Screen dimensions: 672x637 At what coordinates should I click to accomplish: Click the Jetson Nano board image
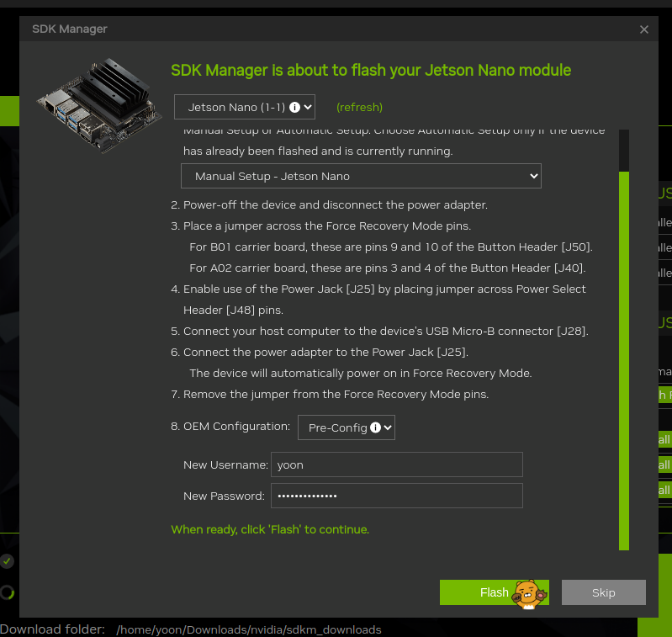point(99,105)
